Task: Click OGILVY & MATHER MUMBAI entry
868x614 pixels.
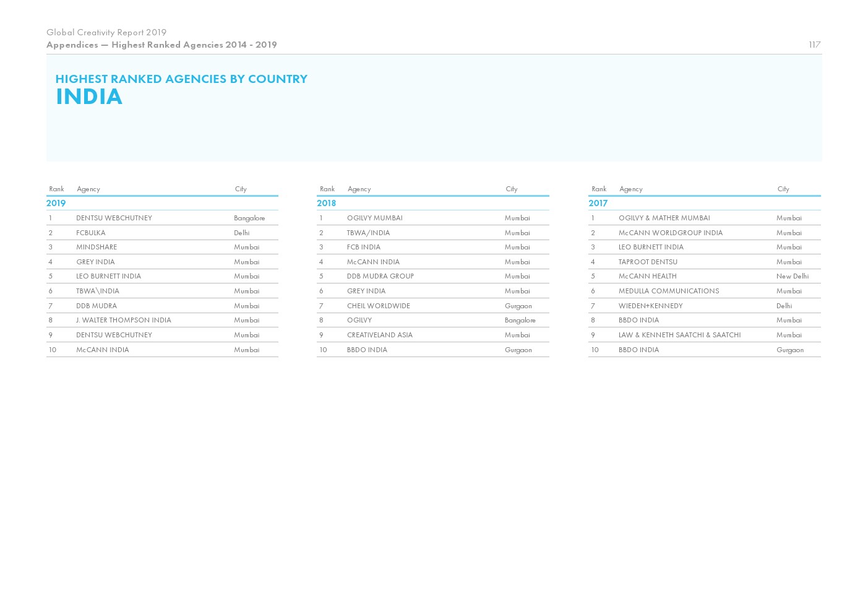Action: [x=664, y=218]
